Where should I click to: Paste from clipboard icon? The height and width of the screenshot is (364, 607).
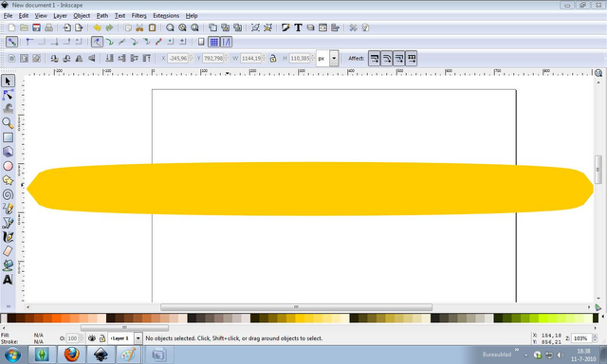pos(152,27)
